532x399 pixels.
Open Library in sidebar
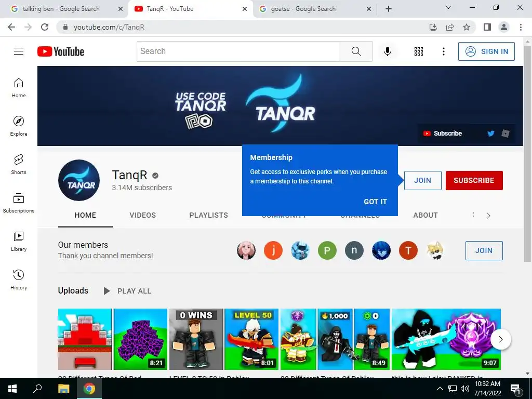pos(19,241)
